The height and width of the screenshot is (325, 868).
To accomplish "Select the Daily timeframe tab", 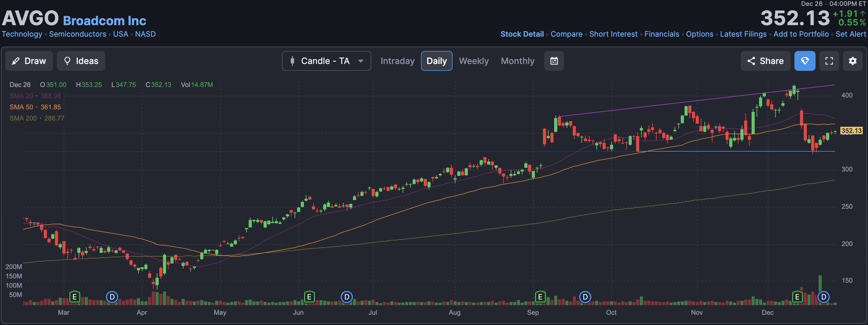I will pyautogui.click(x=436, y=61).
